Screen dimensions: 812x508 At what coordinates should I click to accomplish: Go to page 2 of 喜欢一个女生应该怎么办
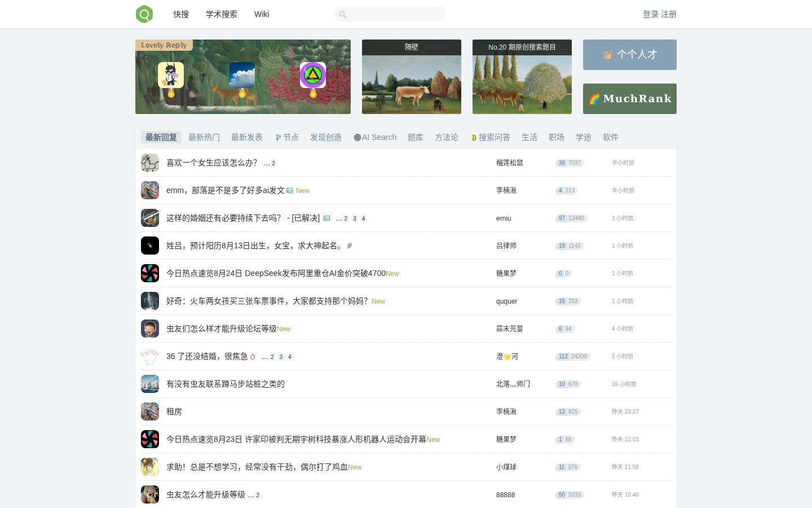point(273,163)
